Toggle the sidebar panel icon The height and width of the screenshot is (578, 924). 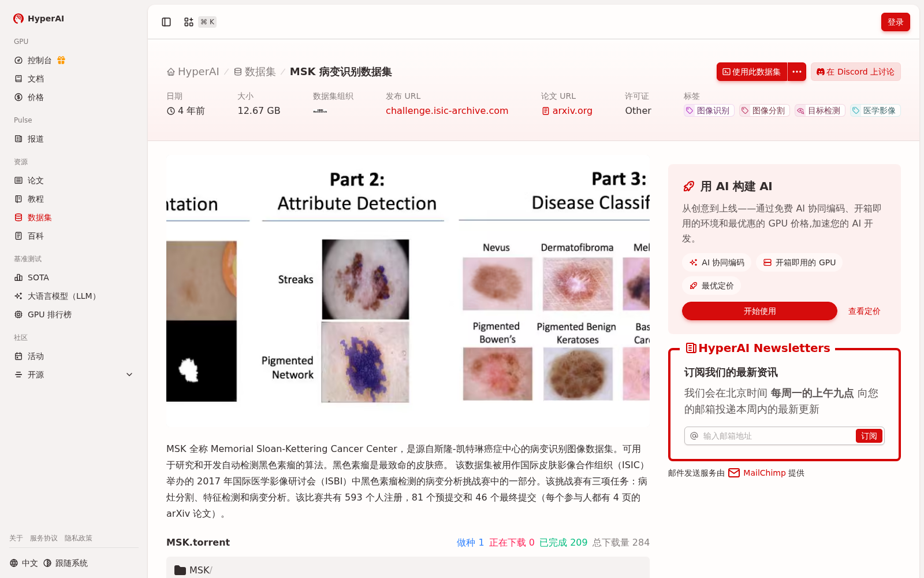pos(166,22)
